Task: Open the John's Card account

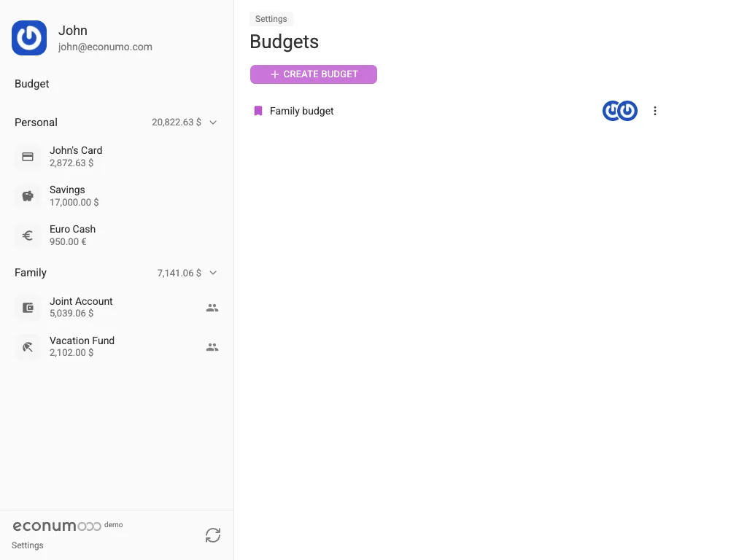Action: (117, 157)
